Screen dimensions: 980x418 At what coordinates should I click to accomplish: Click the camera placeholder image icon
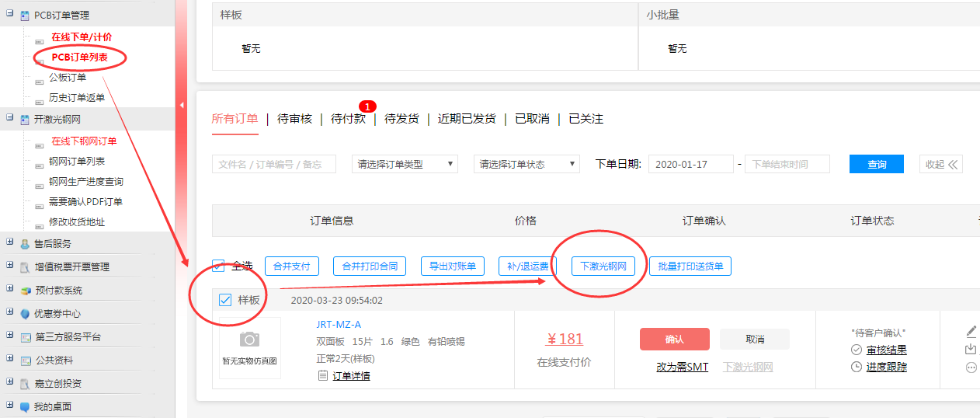click(x=249, y=340)
